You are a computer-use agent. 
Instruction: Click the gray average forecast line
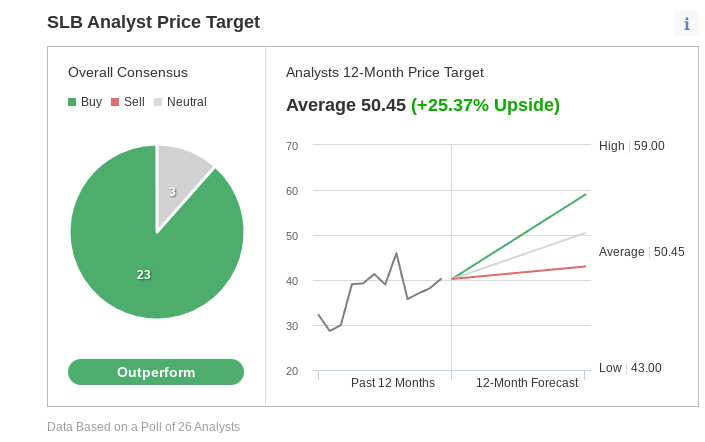pyautogui.click(x=519, y=256)
